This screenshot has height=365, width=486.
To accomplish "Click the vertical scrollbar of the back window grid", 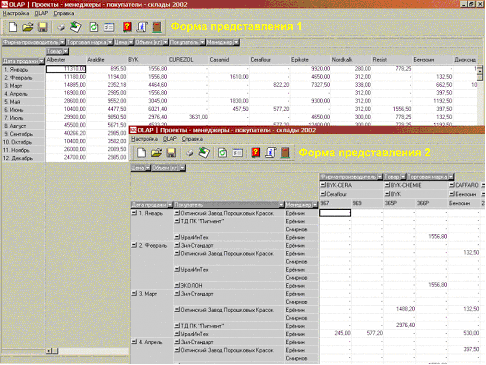I will [x=480, y=74].
